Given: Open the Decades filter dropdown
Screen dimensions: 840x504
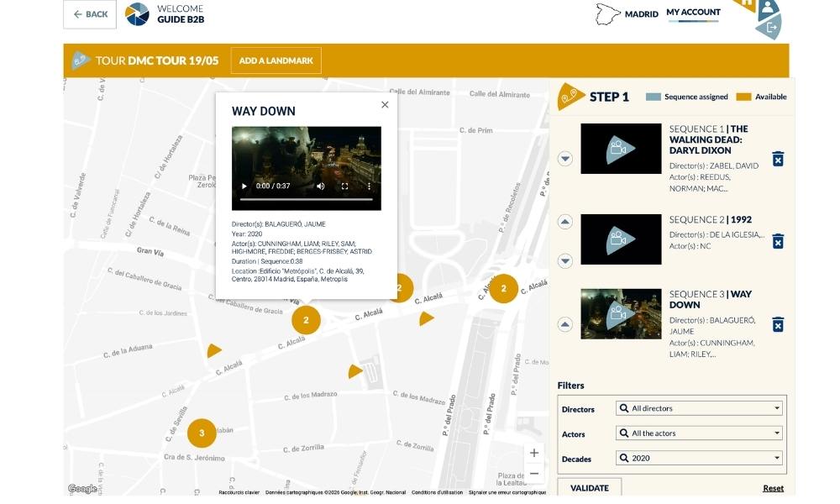Looking at the screenshot, I should 700,459.
